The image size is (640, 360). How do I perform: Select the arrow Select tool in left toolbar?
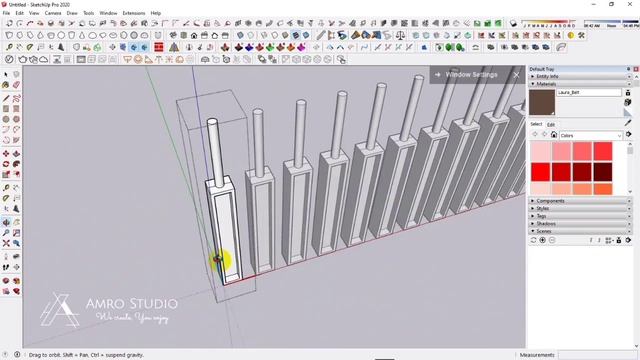[6, 74]
